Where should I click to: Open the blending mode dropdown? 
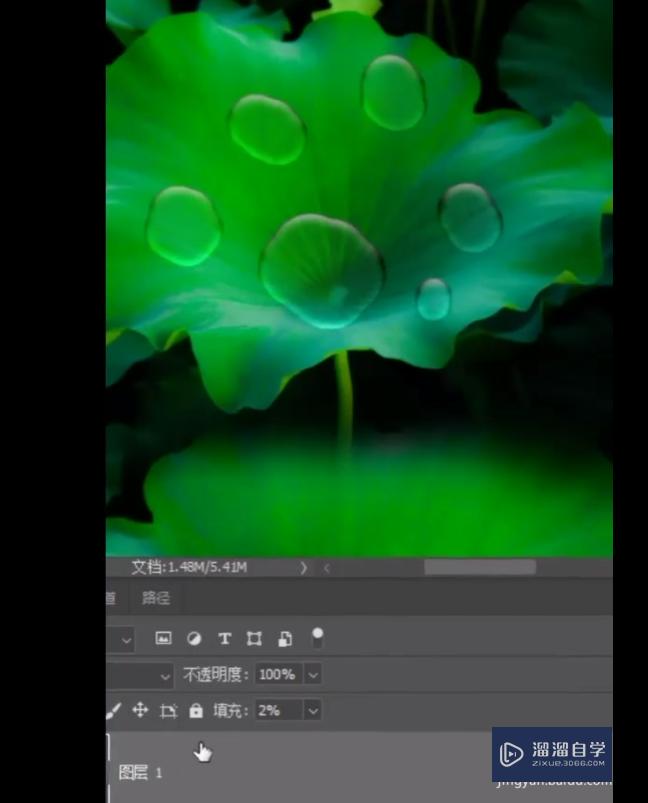click(x=139, y=676)
